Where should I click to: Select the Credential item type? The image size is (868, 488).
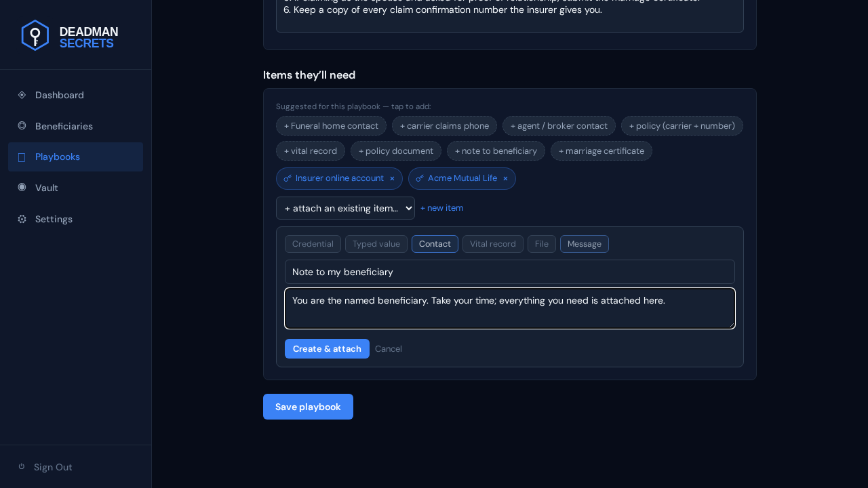click(x=313, y=244)
